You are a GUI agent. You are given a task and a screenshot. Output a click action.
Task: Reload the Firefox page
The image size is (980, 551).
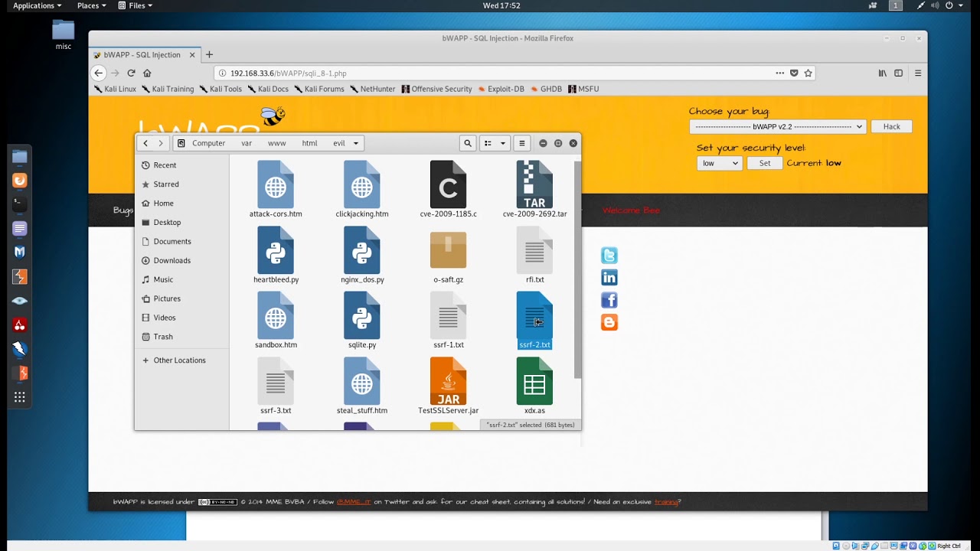(x=131, y=73)
